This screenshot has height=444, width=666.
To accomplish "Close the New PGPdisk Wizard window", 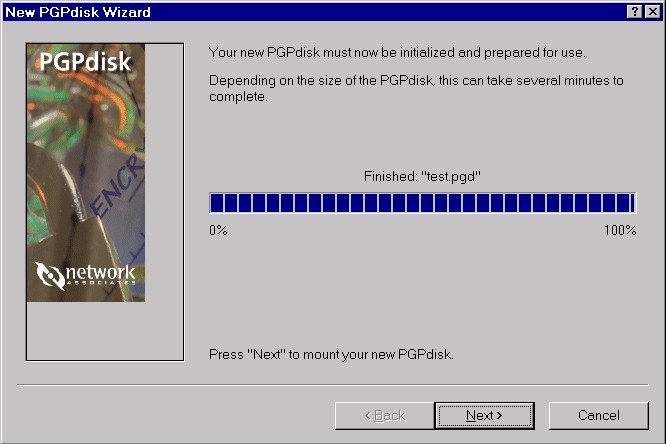I will click(x=652, y=12).
